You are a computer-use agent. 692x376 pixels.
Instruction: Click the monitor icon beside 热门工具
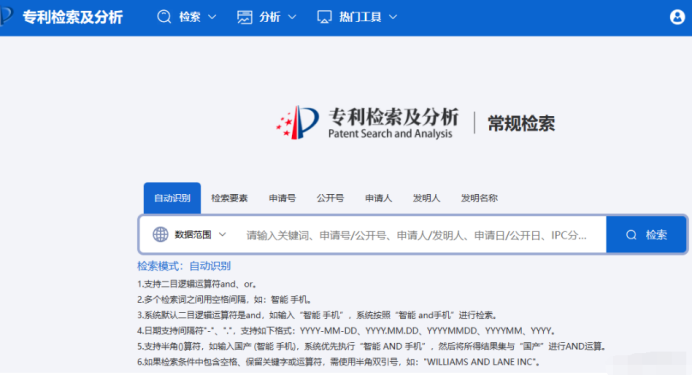[324, 17]
